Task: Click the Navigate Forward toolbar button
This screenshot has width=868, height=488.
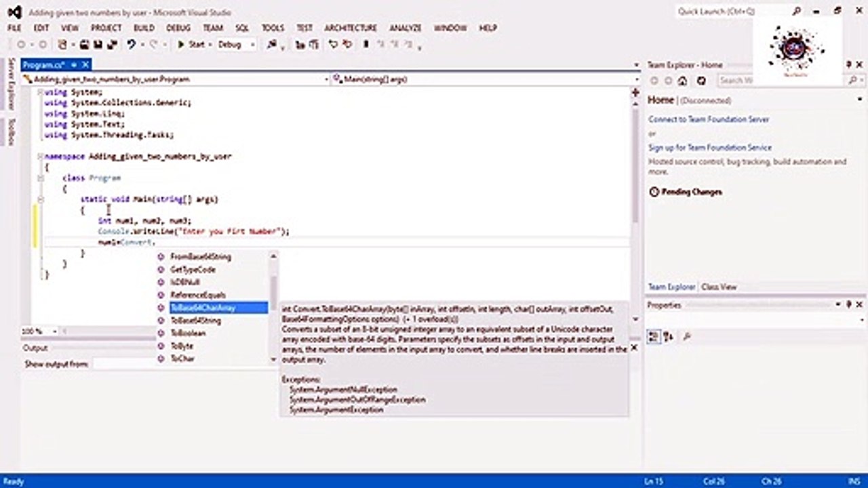Action: click(41, 45)
